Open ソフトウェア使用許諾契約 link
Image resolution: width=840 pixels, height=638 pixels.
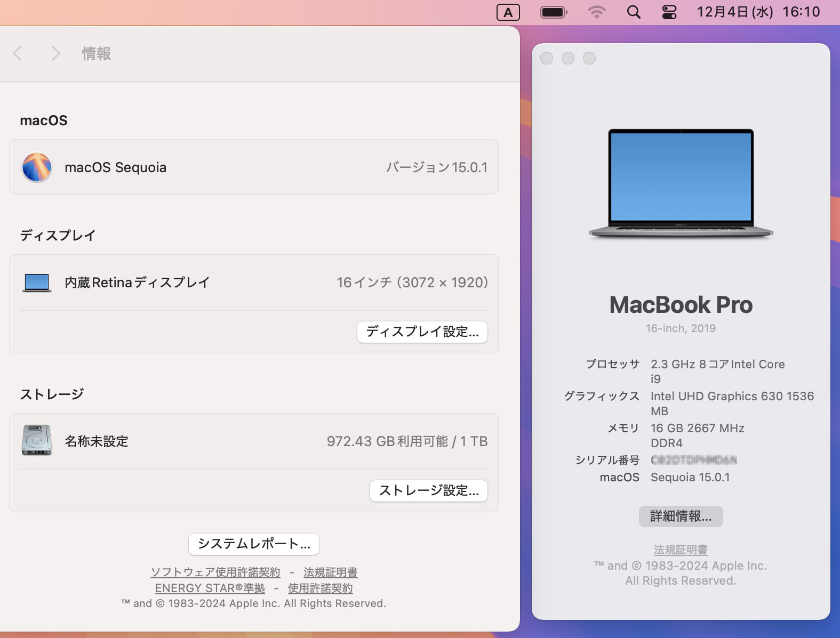215,572
